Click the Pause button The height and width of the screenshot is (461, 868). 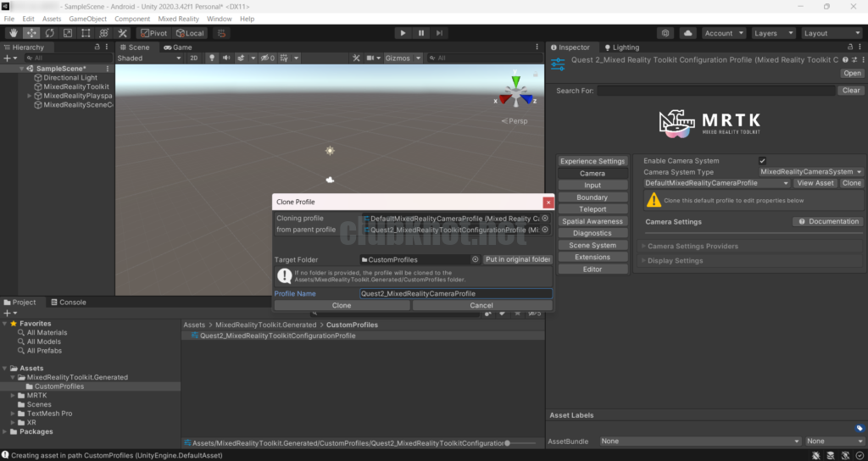click(421, 33)
